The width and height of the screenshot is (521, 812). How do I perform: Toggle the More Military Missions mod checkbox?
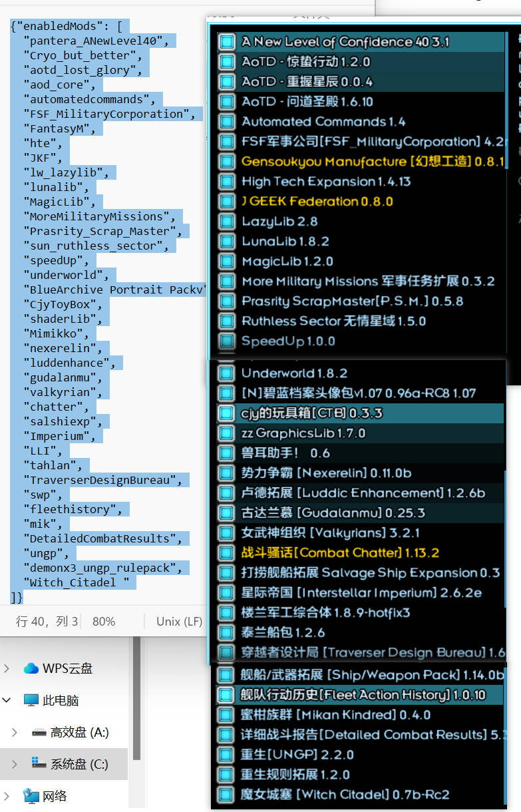(227, 282)
